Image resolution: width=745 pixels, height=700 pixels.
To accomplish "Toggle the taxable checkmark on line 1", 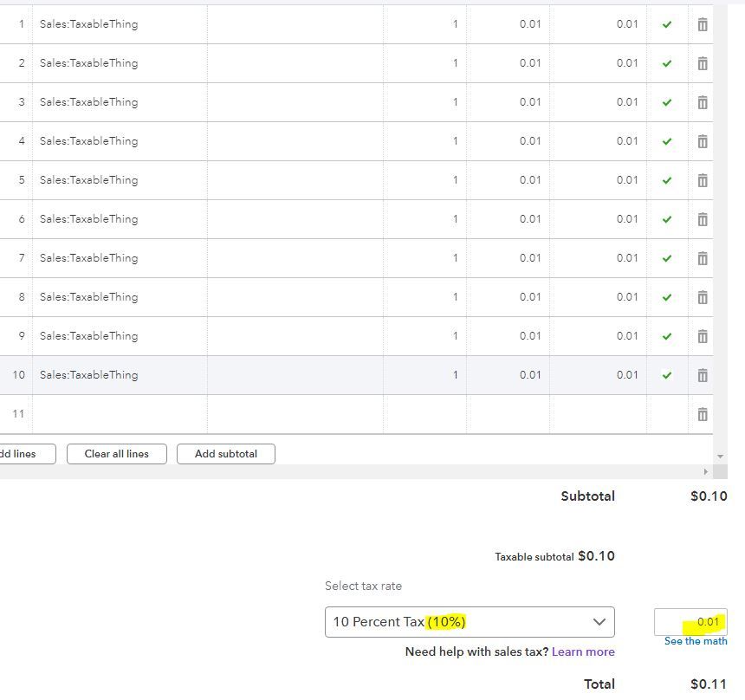I will [667, 24].
